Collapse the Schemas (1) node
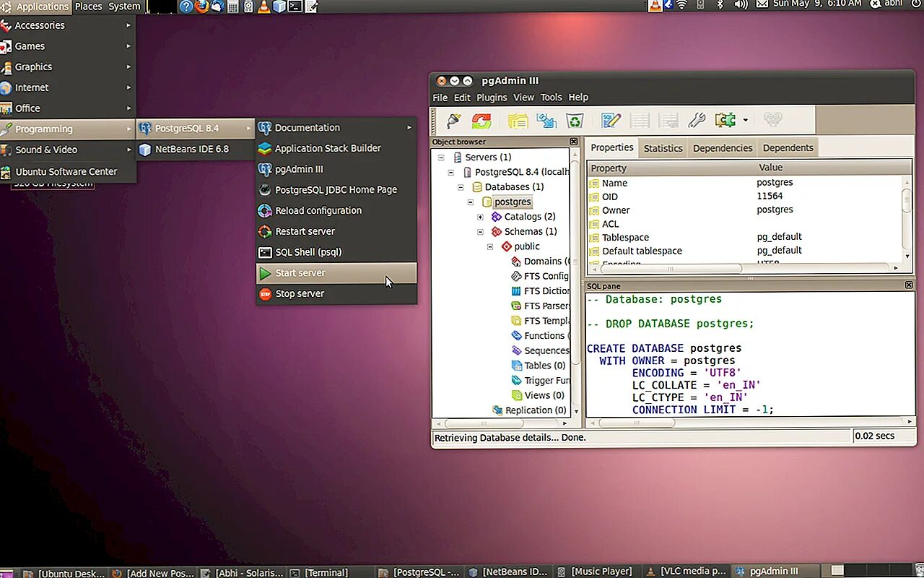Image resolution: width=924 pixels, height=578 pixels. (480, 232)
